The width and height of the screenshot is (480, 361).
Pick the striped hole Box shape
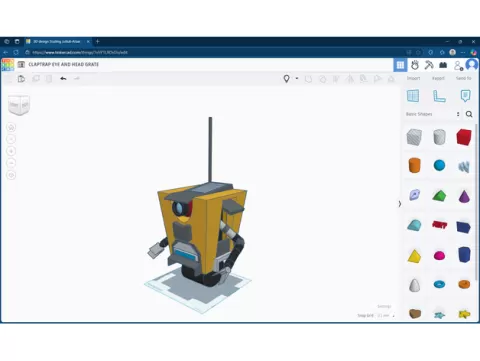coord(414,137)
